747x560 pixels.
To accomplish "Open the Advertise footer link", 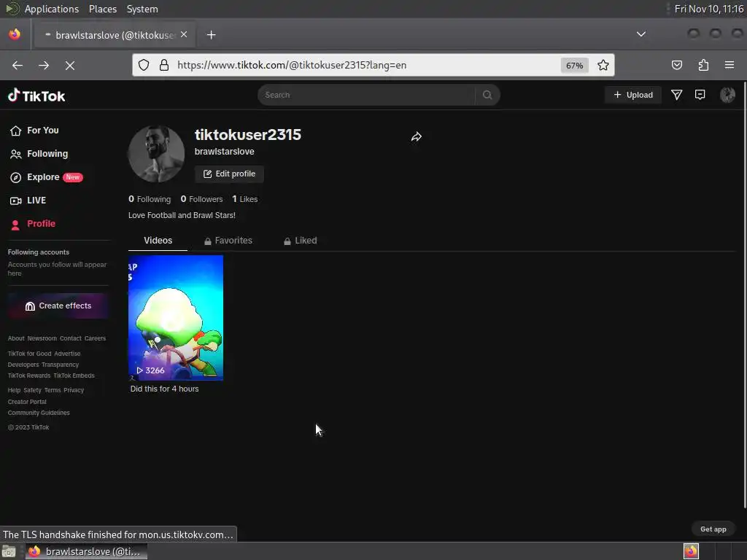I will click(x=67, y=354).
